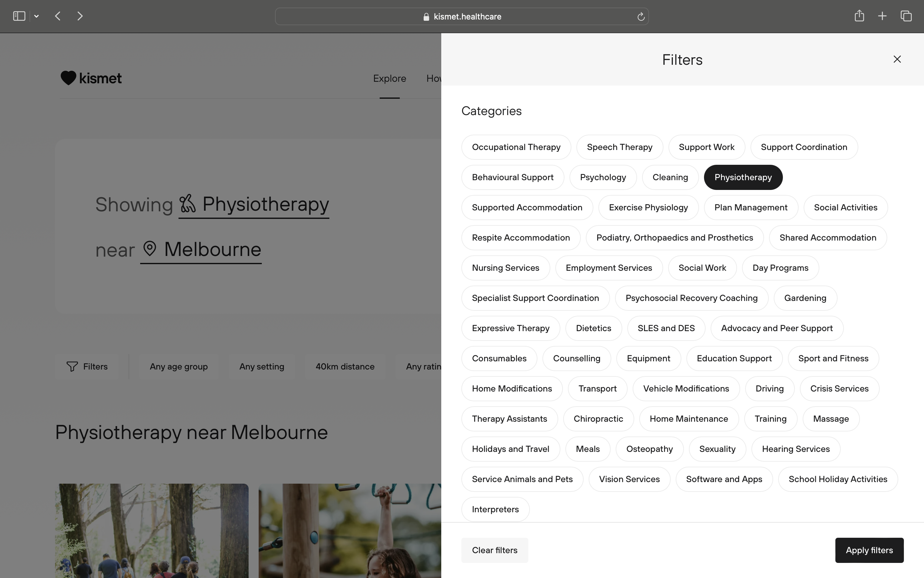Open the Safari share icon
The image size is (924, 578).
tap(860, 16)
